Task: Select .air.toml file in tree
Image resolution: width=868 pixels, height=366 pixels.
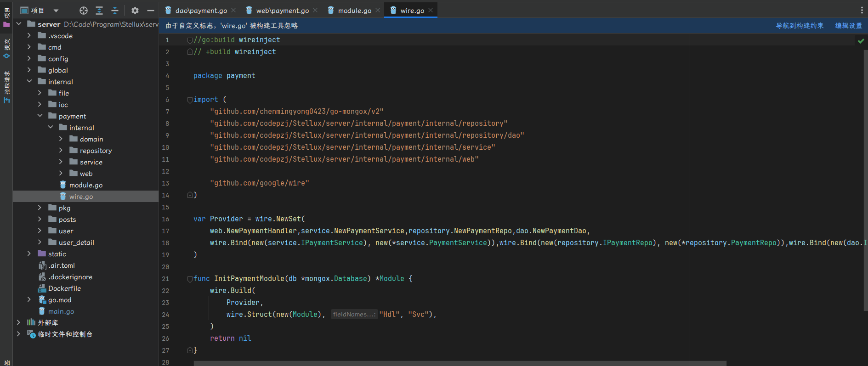Action: point(62,265)
